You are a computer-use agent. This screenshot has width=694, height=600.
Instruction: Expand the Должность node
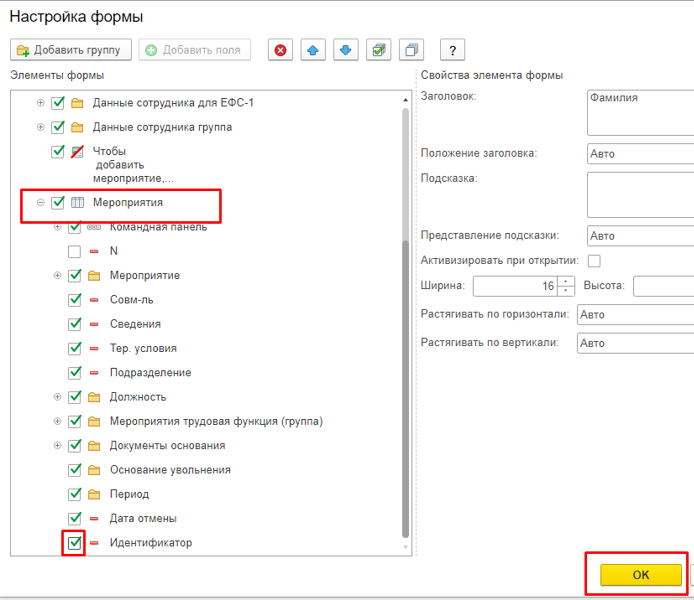point(57,397)
